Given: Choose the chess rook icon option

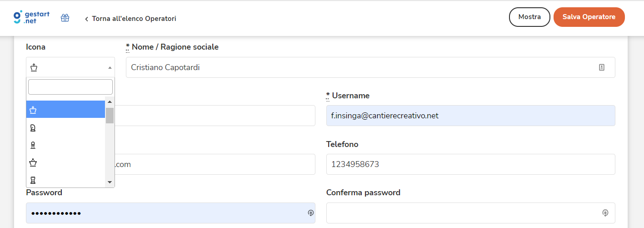Looking at the screenshot, I should pos(65,179).
